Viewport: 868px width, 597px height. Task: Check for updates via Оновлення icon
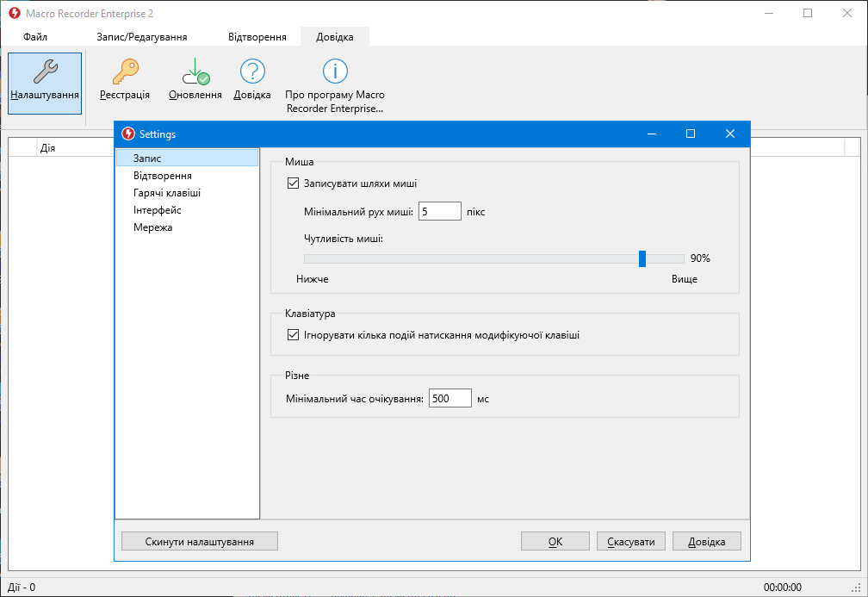(x=195, y=80)
